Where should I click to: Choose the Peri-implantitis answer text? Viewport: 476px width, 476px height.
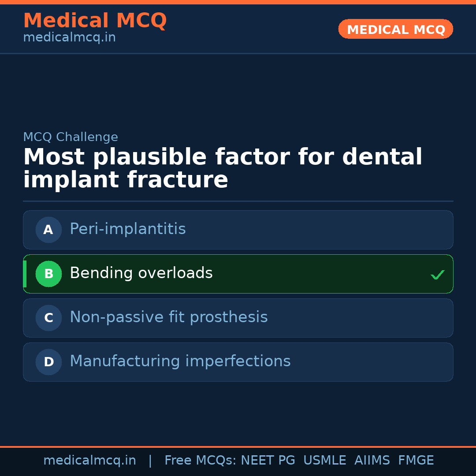(127, 229)
